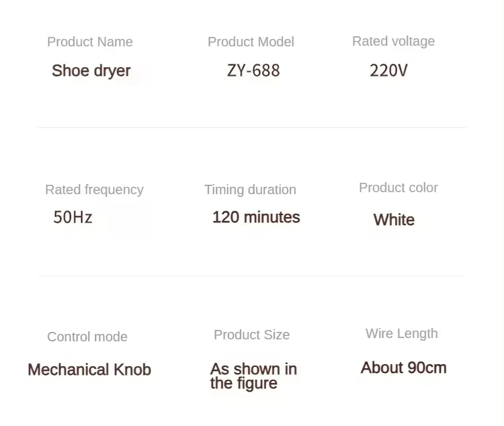Click the "Product Name" label

90,42
